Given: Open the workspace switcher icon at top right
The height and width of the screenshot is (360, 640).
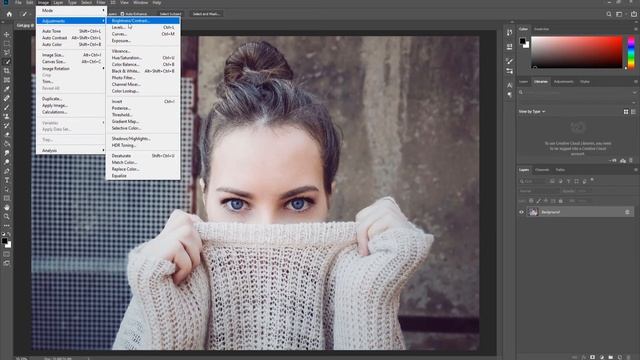Looking at the screenshot, I should tap(619, 14).
